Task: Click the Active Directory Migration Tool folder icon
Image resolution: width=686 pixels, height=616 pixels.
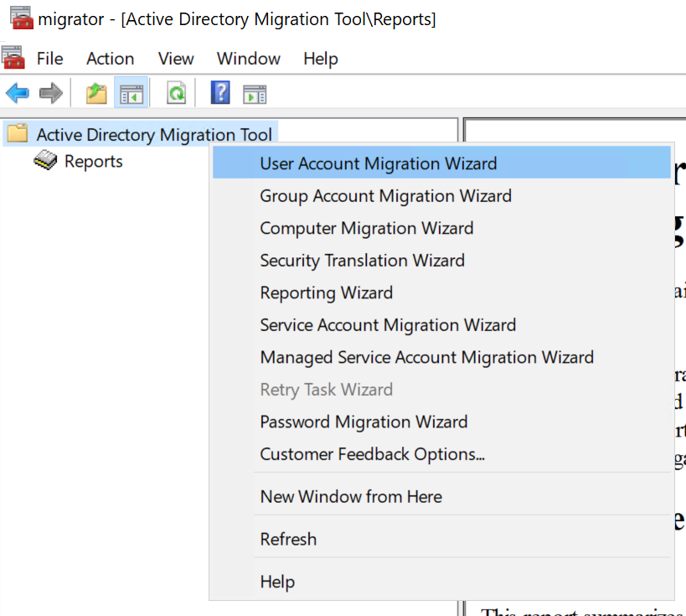Action: pyautogui.click(x=18, y=133)
